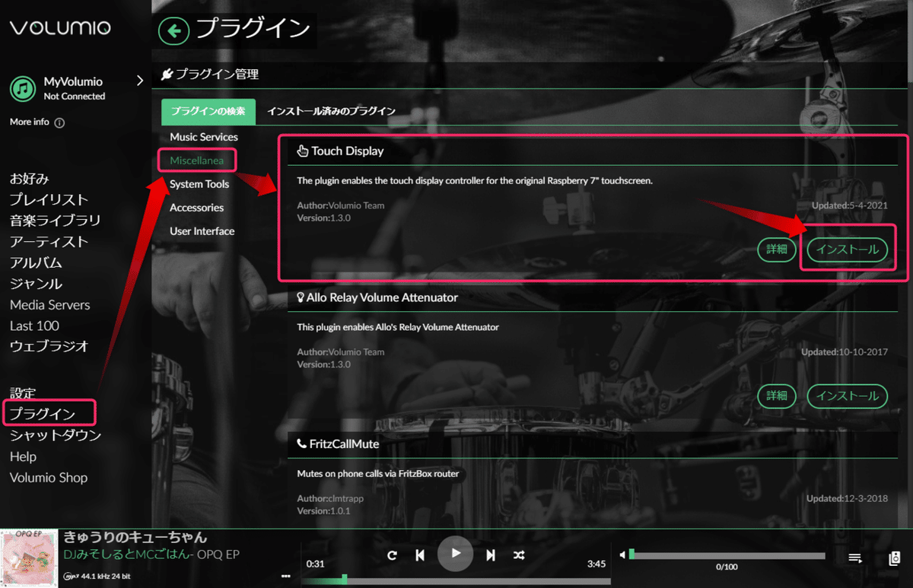
Task: Open Volumio Shop in sidebar
Action: click(x=49, y=478)
